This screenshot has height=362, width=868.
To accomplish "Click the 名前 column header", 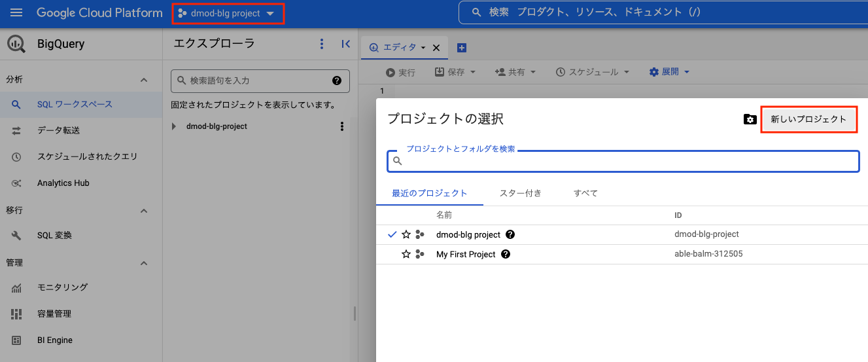I will click(444, 215).
